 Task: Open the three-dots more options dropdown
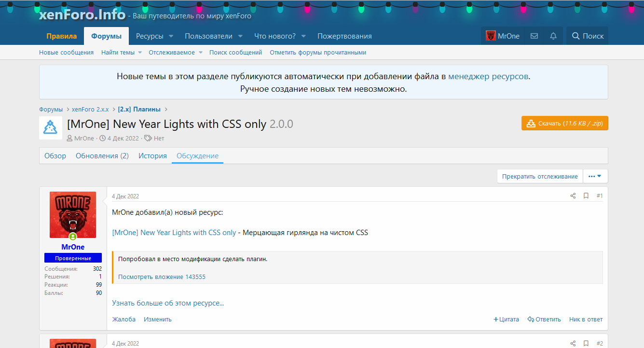(x=595, y=176)
